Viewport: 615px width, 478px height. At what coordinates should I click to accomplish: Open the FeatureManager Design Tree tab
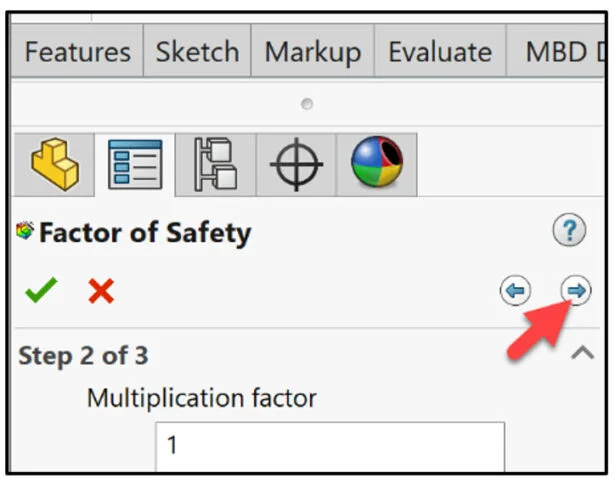click(55, 166)
